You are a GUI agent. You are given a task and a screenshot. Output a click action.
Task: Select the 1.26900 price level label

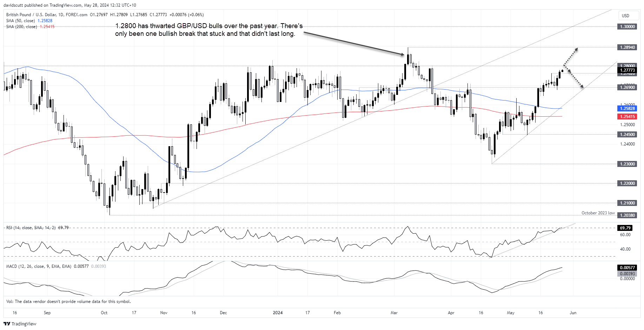[x=627, y=88]
